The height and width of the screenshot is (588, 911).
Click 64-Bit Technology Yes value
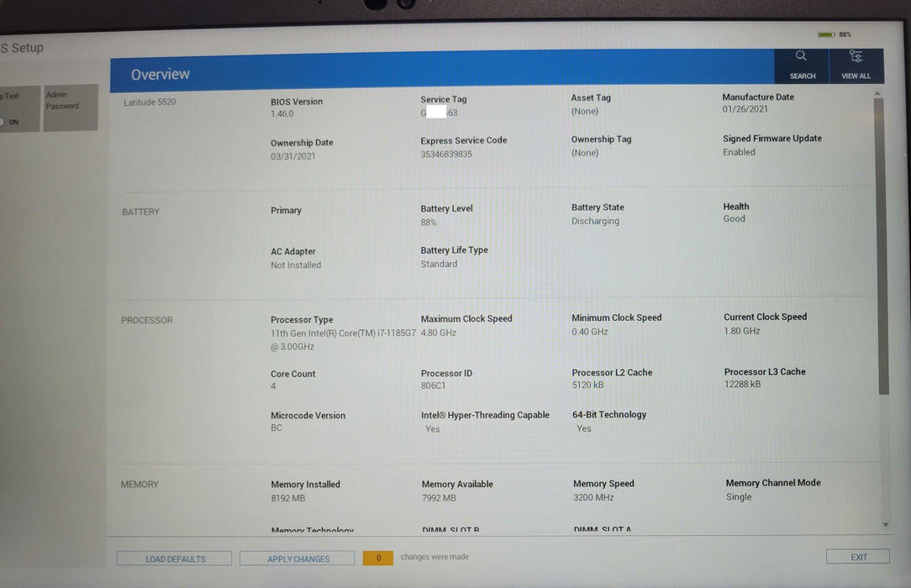(584, 428)
